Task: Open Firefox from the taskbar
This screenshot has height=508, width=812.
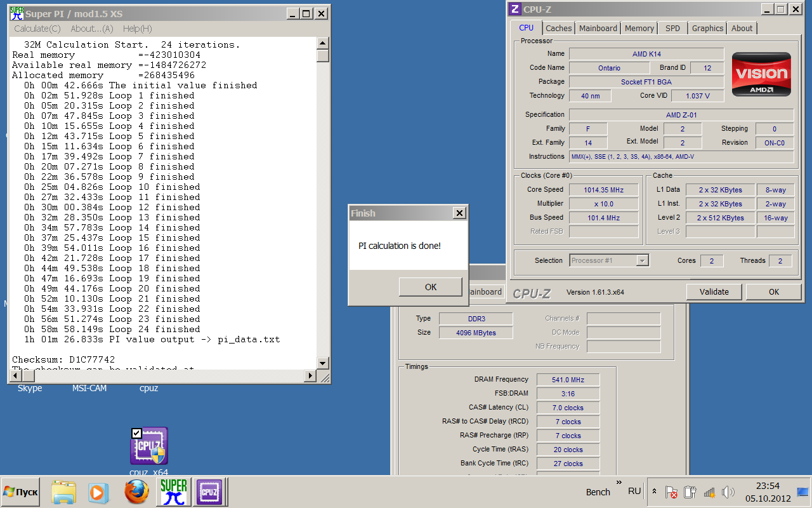Action: click(136, 492)
